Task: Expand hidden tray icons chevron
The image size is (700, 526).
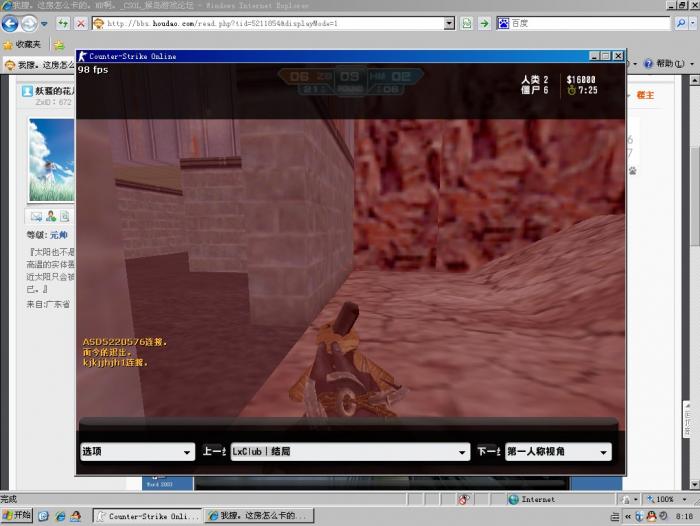Action: click(x=628, y=517)
